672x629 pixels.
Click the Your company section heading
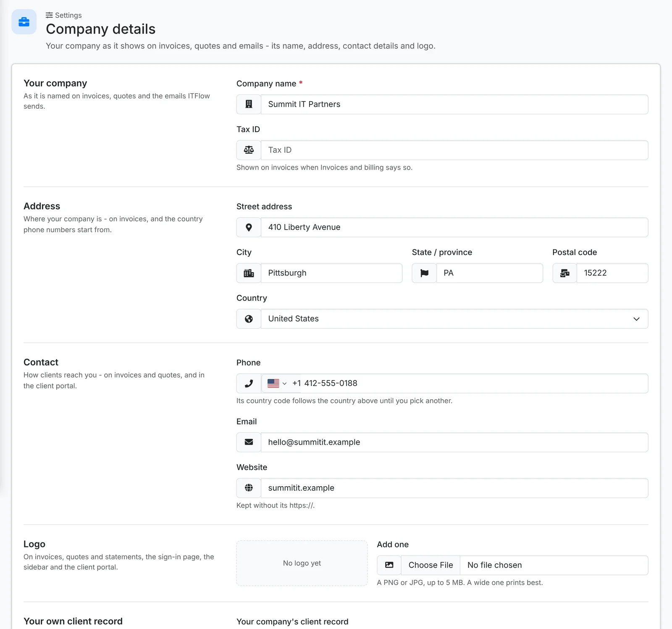pos(55,83)
